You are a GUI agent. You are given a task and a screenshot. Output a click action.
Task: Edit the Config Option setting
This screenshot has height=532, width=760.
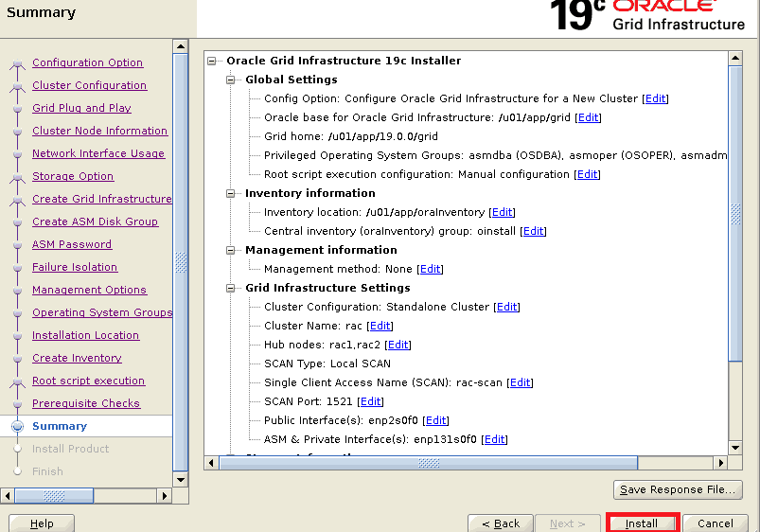pyautogui.click(x=655, y=98)
